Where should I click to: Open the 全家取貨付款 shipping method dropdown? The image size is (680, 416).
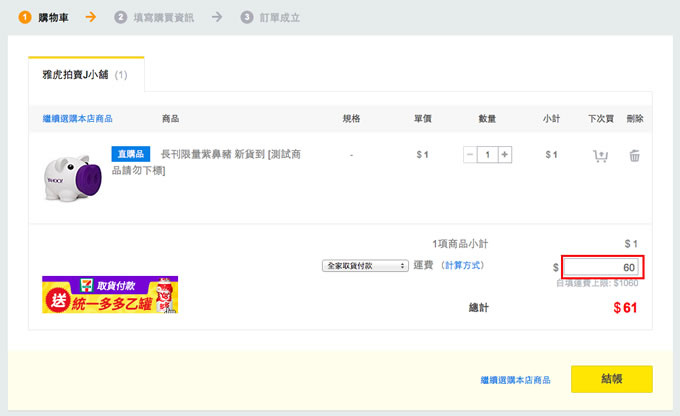click(x=365, y=266)
